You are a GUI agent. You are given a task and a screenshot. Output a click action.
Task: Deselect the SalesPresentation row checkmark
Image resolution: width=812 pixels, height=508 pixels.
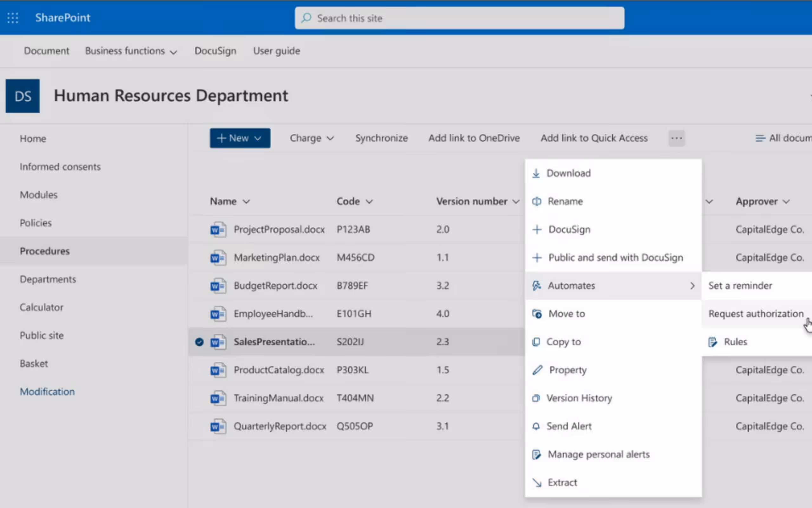tap(199, 342)
